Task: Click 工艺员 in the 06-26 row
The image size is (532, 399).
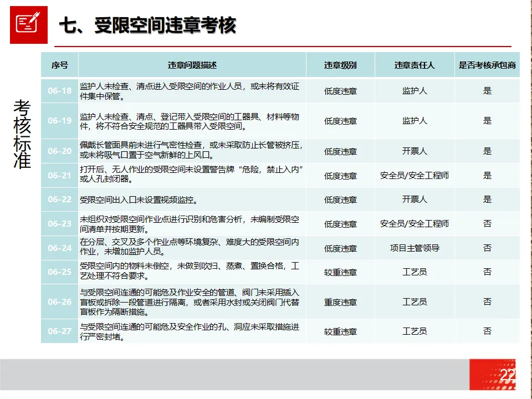Action: point(415,301)
